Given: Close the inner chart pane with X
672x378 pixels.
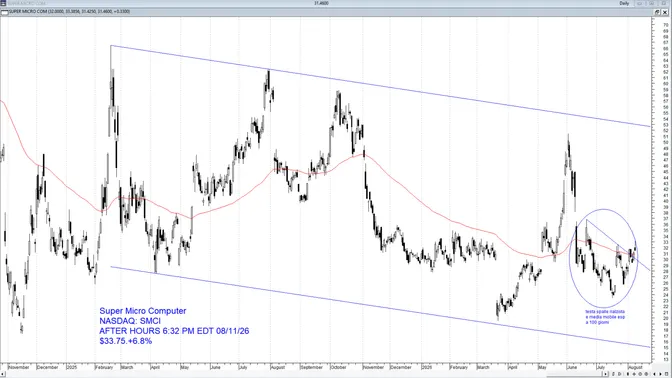Looking at the screenshot, I should [665, 12].
